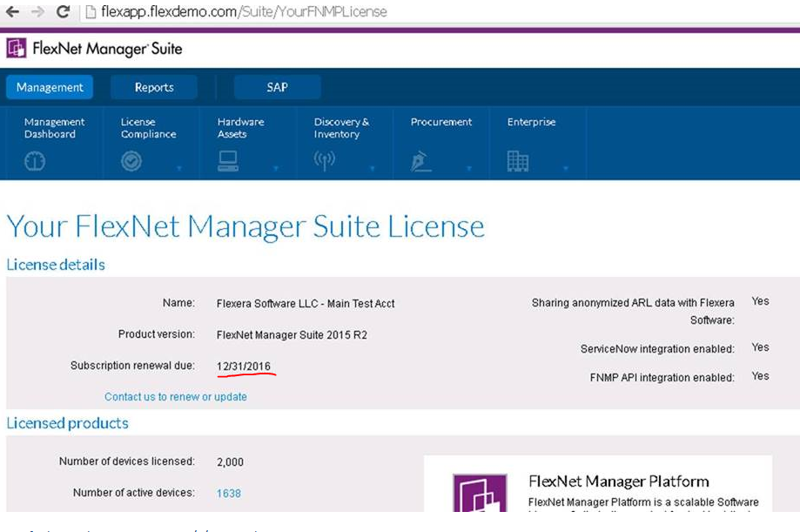The width and height of the screenshot is (800, 532).
Task: Open Enterprise menu label
Action: pos(531,122)
